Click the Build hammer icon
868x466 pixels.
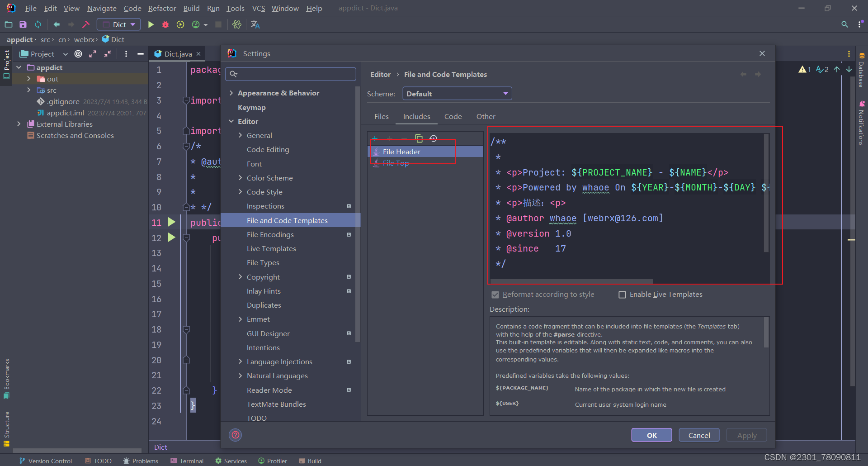pyautogui.click(x=86, y=24)
